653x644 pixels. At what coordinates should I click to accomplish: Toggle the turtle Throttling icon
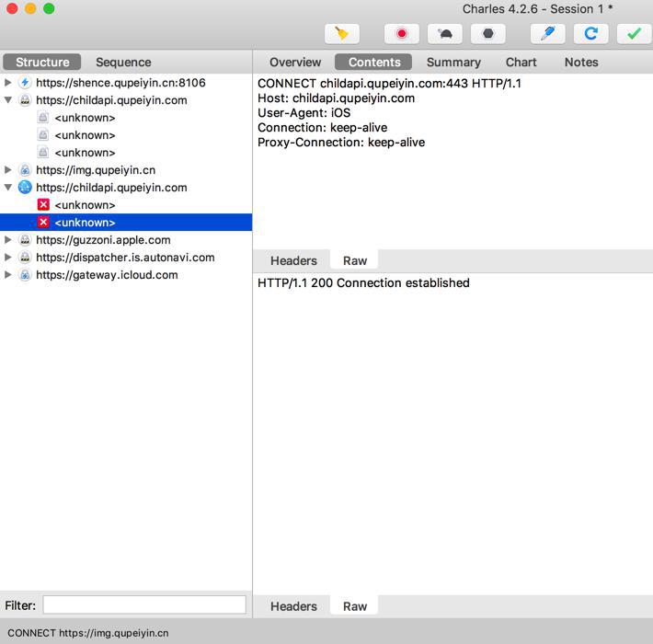pos(445,34)
